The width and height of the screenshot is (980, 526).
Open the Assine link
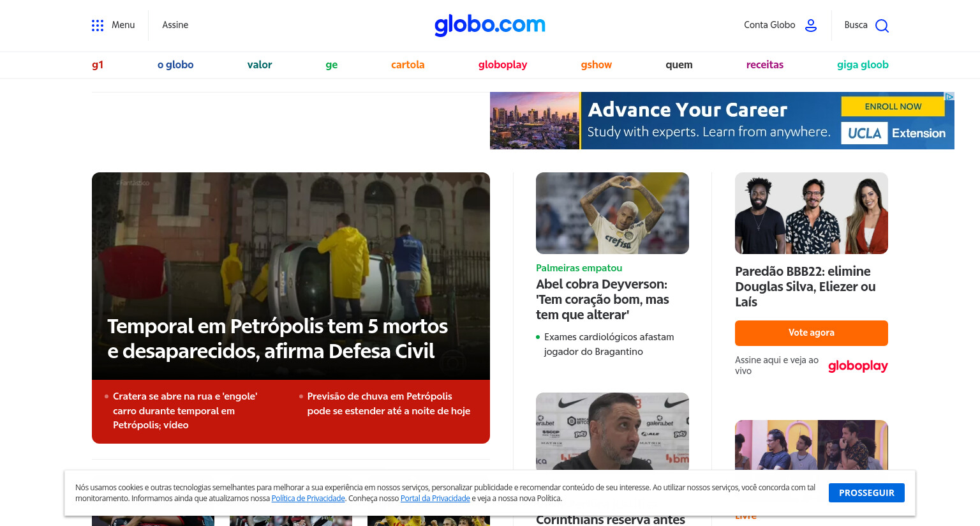(175, 25)
